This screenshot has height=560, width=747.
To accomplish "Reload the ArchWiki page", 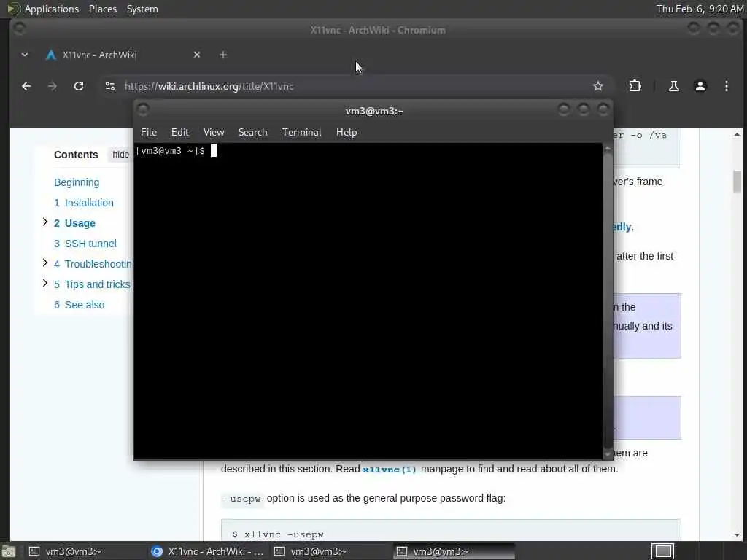I will [79, 86].
